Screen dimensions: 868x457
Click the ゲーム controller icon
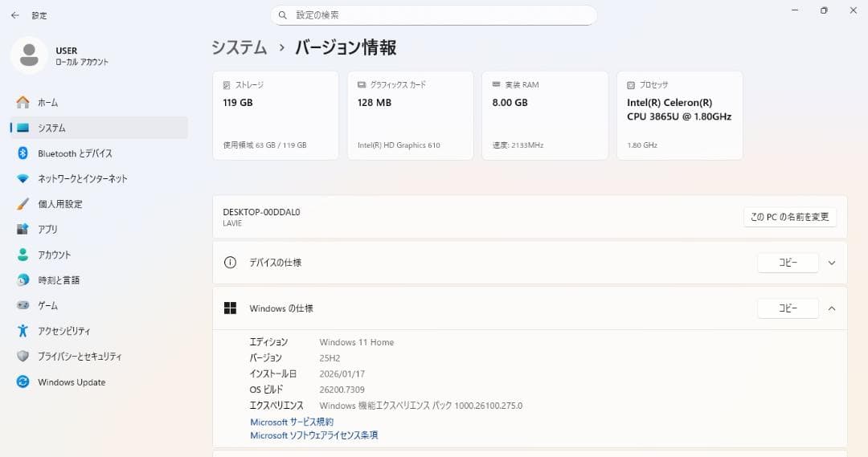click(23, 305)
